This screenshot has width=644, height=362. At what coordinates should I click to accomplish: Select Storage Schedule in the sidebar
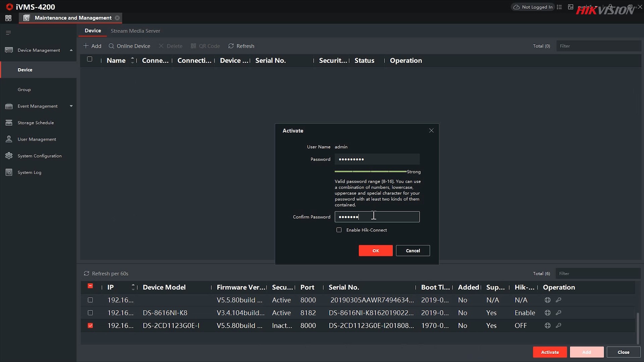(36, 122)
